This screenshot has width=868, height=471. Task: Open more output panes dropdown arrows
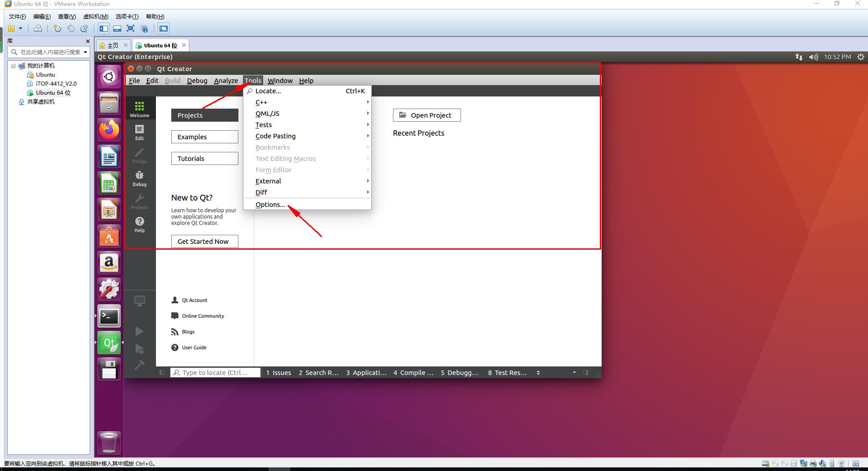tap(538, 373)
